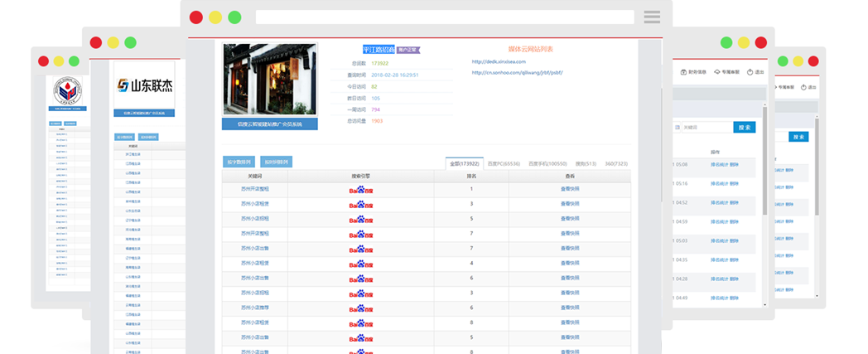The height and width of the screenshot is (354, 868).
Task: Click the 山东联杰 logo in left window
Action: 144,85
